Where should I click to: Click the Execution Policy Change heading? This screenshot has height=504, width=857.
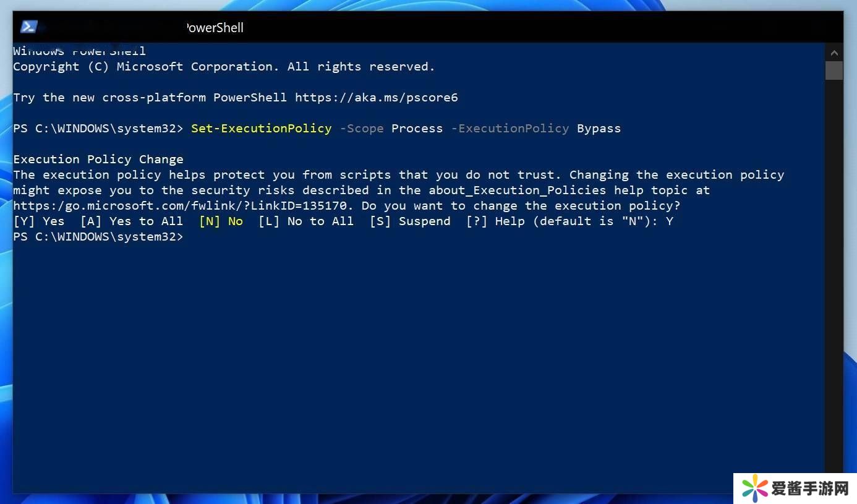[98, 160]
